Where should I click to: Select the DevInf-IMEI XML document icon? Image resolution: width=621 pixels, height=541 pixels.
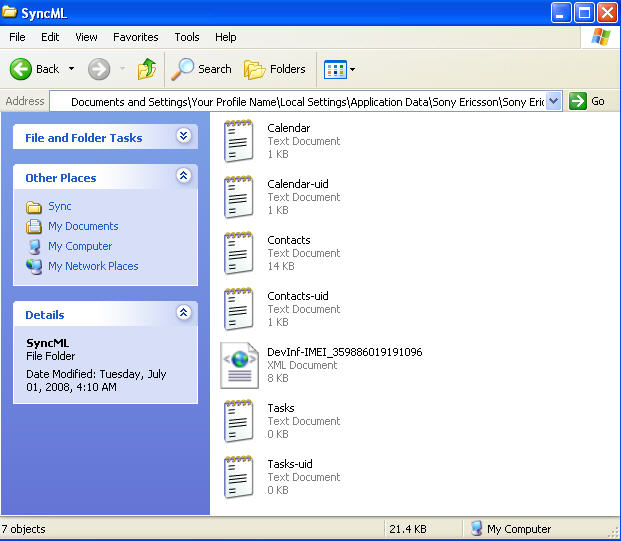tap(239, 365)
